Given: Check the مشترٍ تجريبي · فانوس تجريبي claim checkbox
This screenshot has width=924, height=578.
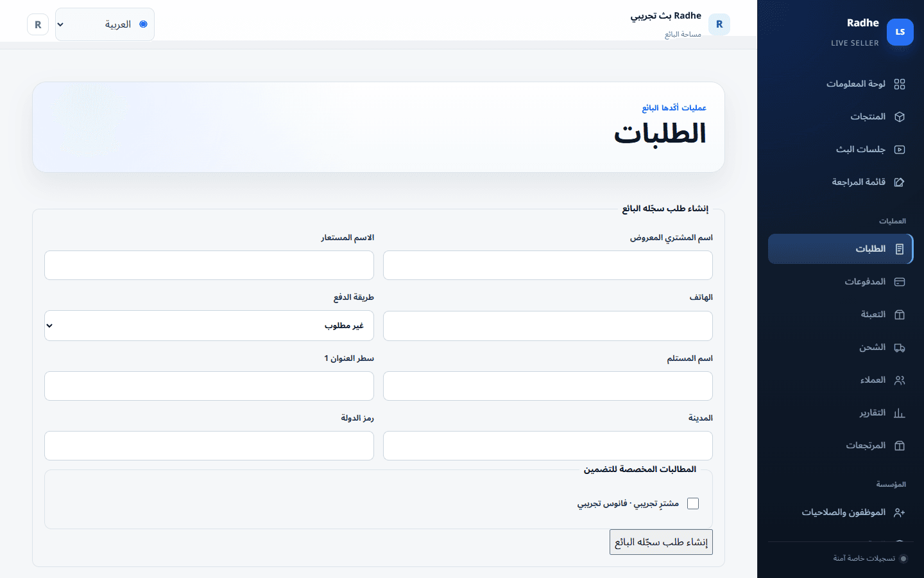Looking at the screenshot, I should pyautogui.click(x=693, y=504).
